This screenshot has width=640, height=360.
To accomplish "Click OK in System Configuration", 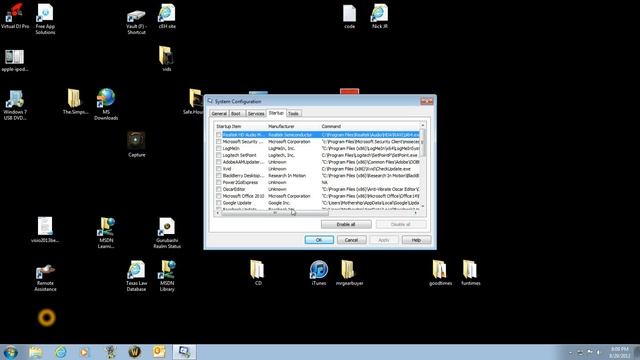I will [x=319, y=240].
